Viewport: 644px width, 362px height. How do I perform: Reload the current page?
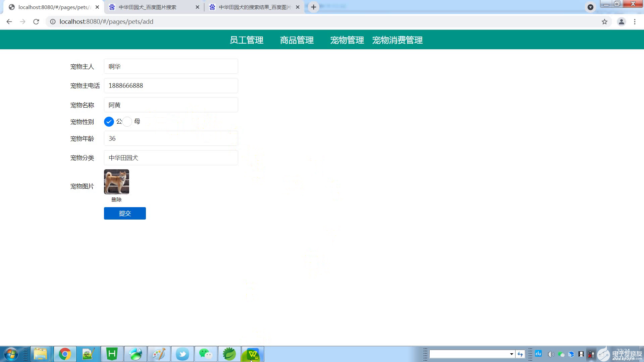tap(36, 22)
